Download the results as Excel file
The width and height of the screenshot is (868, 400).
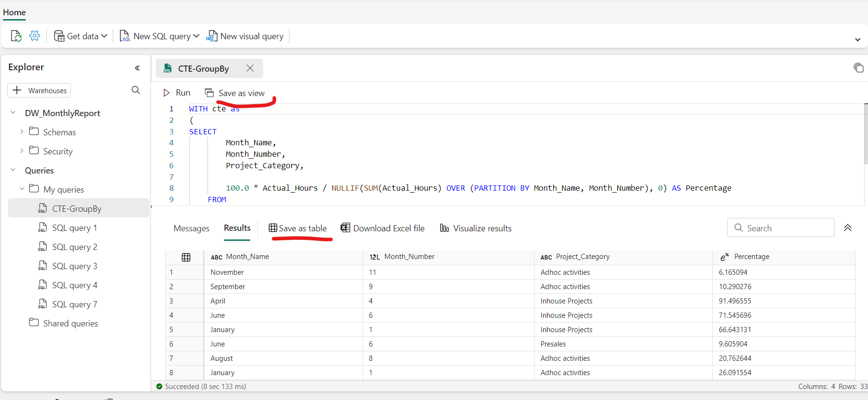(x=383, y=228)
